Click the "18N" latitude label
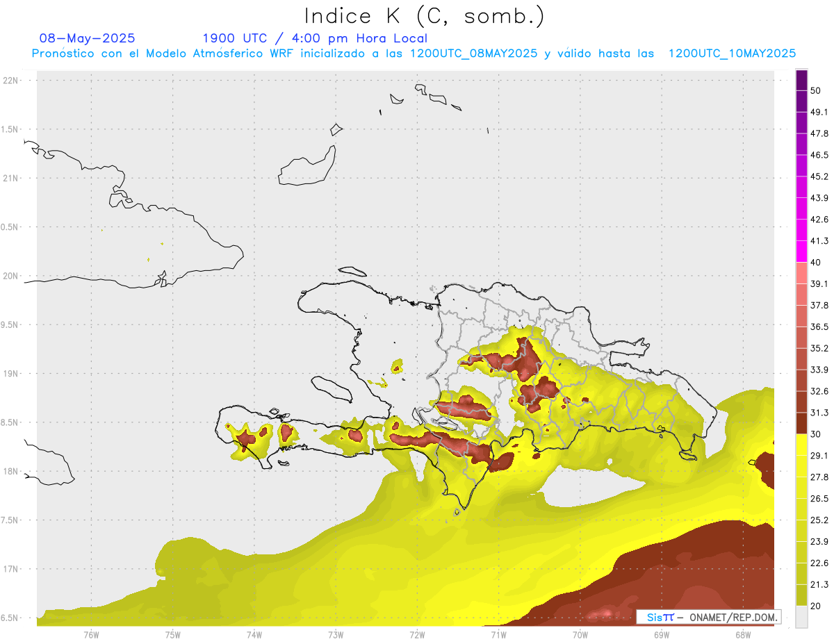This screenshot has width=834, height=644. pos(10,472)
